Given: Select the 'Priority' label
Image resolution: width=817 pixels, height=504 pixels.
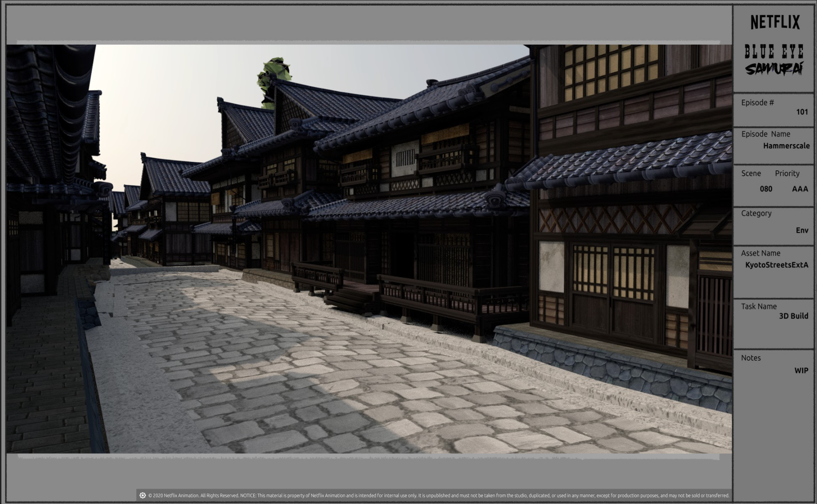Looking at the screenshot, I should pyautogui.click(x=787, y=174).
